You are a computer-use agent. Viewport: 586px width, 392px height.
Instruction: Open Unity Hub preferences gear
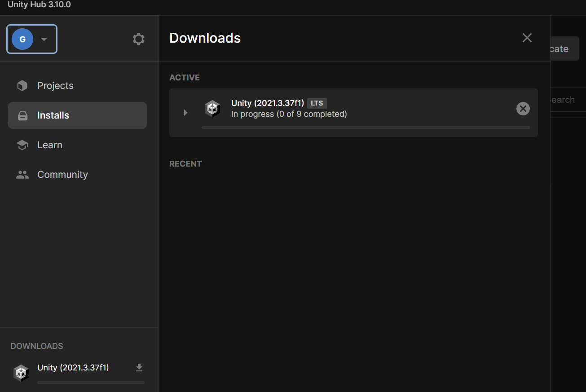pyautogui.click(x=139, y=39)
